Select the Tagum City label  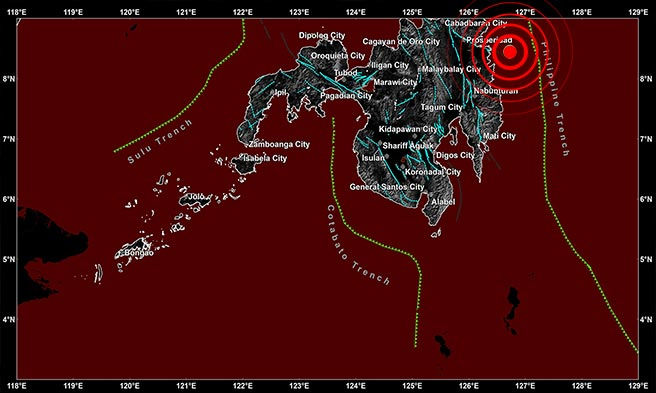441,107
